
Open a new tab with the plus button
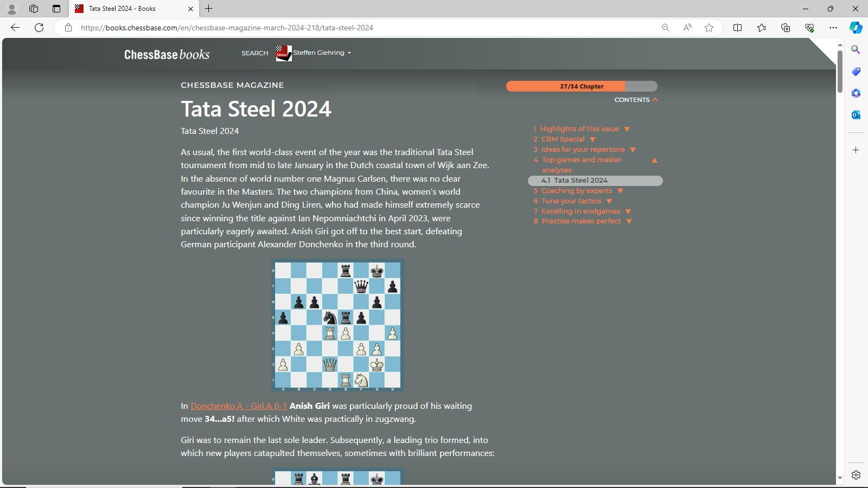209,9
